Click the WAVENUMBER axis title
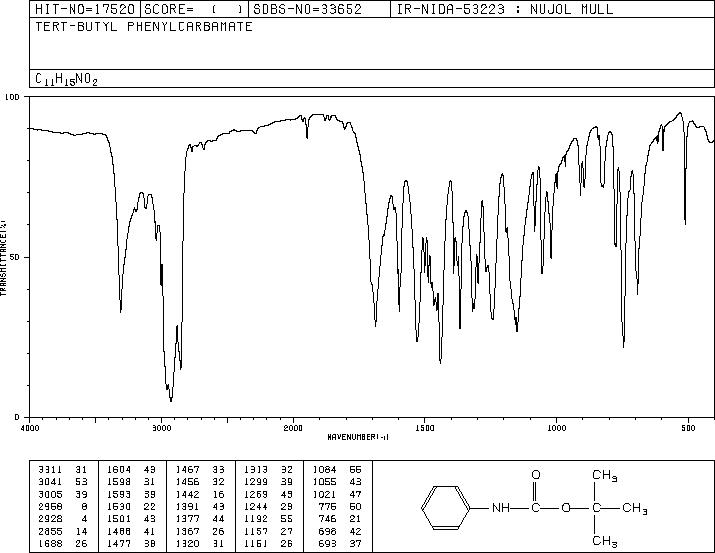This screenshot has width=715, height=553. (x=358, y=437)
